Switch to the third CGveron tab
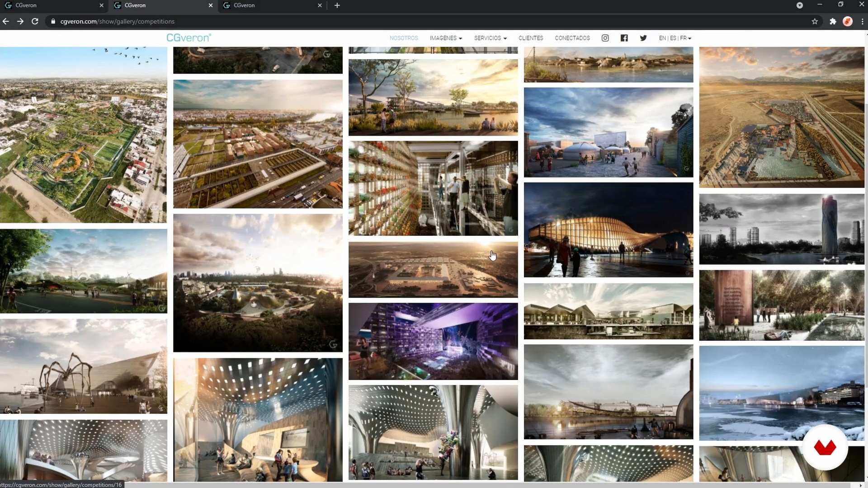The height and width of the screenshot is (488, 868). point(273,5)
